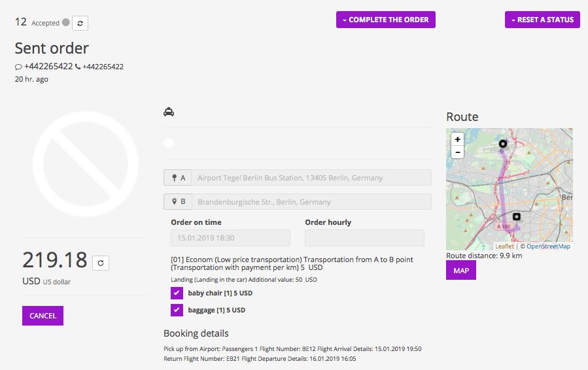
Task: Click the taxi car icon
Action: [169, 112]
